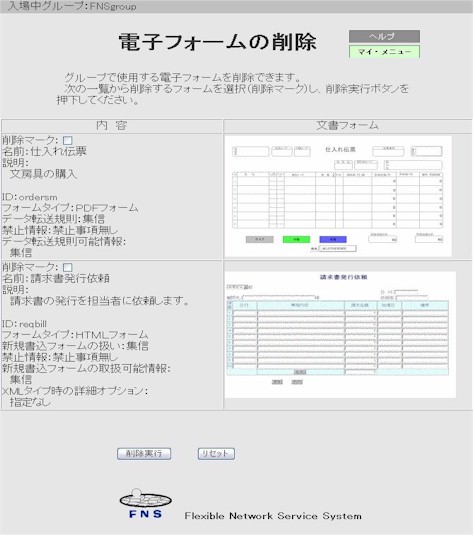Check the 削除マーク box for 仕入れ伝票
The height and width of the screenshot is (537, 475).
(67, 140)
